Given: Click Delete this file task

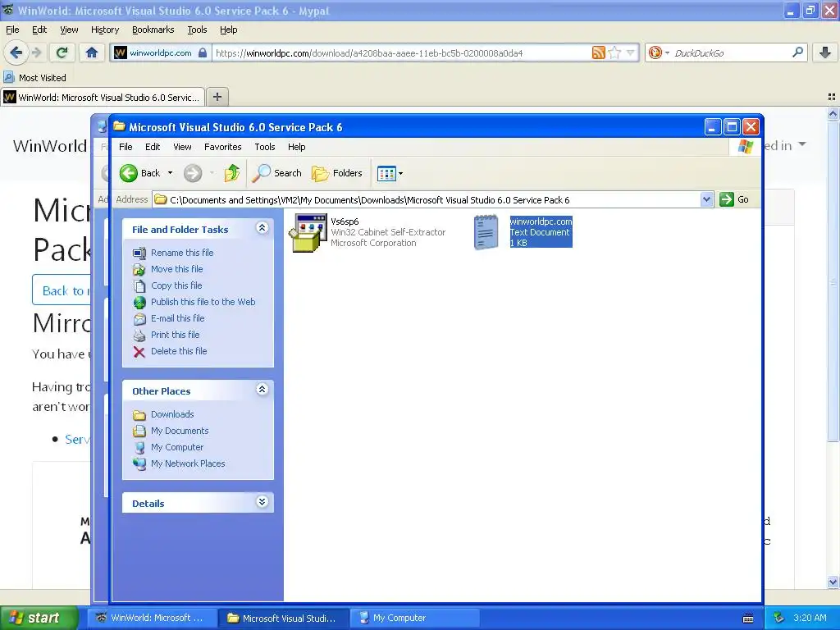Looking at the screenshot, I should (x=179, y=351).
